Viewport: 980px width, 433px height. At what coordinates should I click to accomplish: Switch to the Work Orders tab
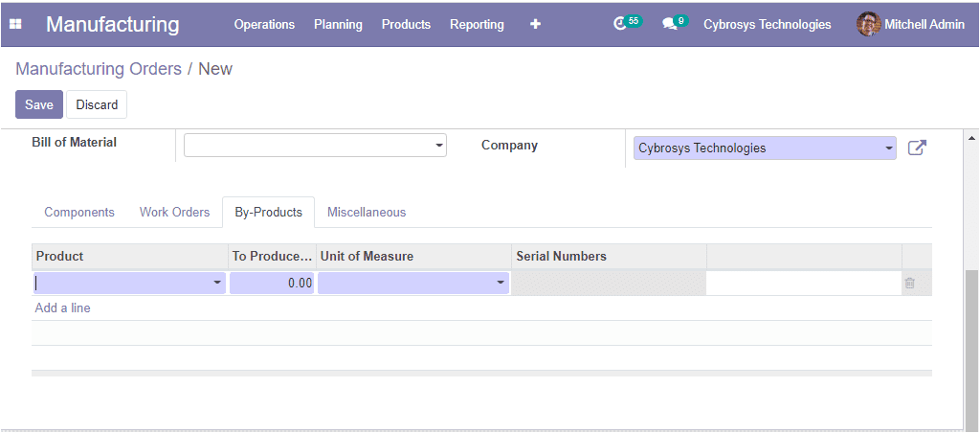click(174, 212)
